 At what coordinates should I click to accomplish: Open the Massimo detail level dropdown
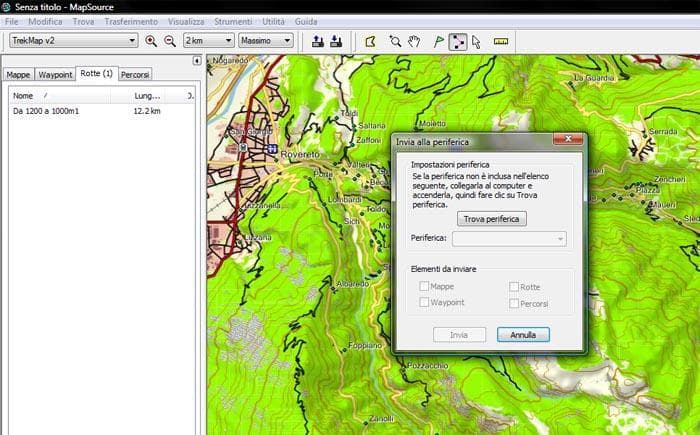266,41
